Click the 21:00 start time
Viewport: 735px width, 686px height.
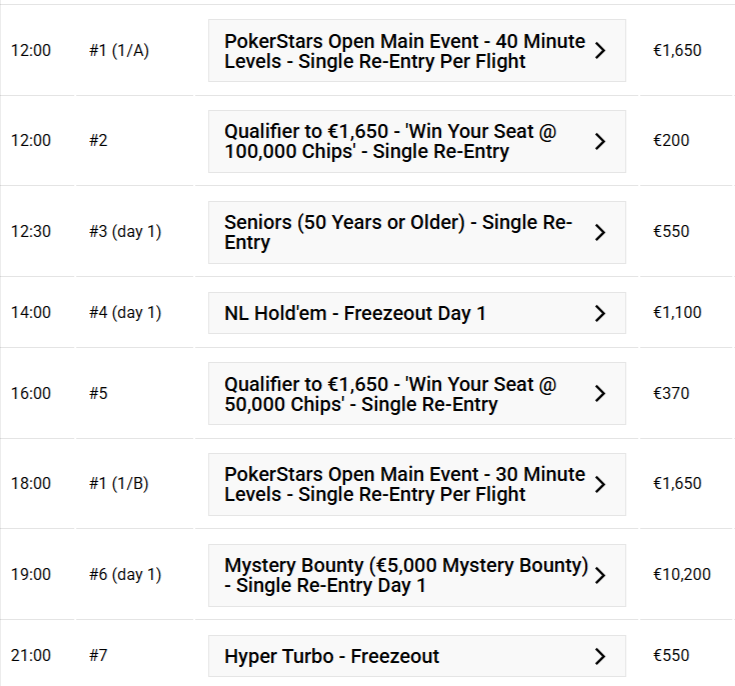click(x=30, y=655)
